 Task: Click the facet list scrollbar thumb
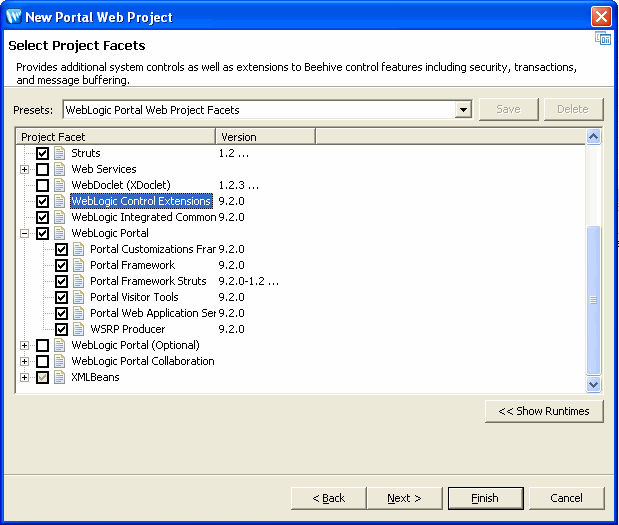[x=593, y=300]
